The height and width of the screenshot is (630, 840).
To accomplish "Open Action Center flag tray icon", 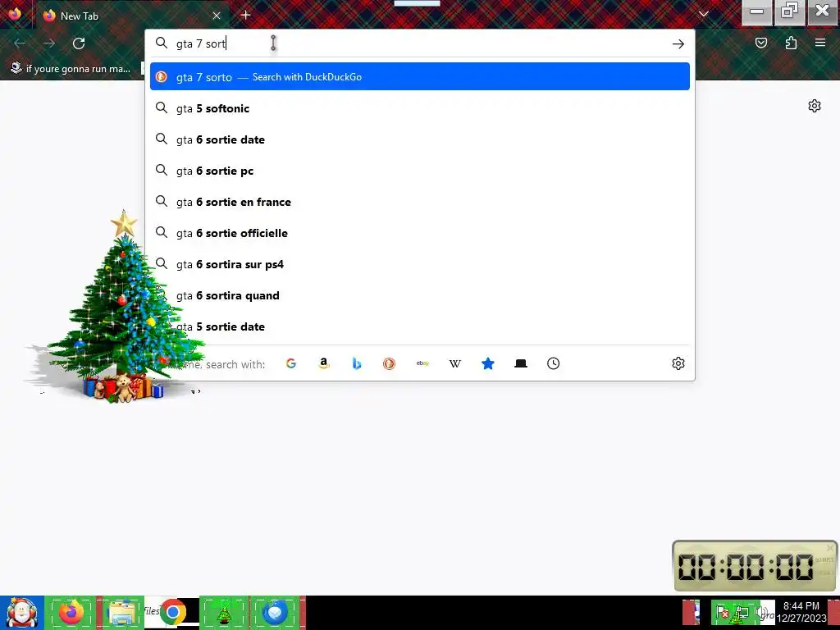I will pos(723,612).
